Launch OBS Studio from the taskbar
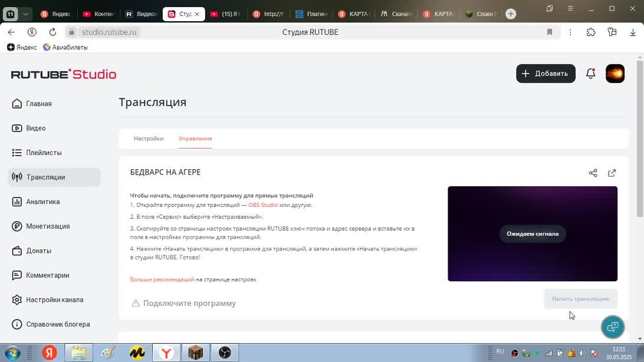Image resolution: width=644 pixels, height=362 pixels. pyautogui.click(x=225, y=353)
